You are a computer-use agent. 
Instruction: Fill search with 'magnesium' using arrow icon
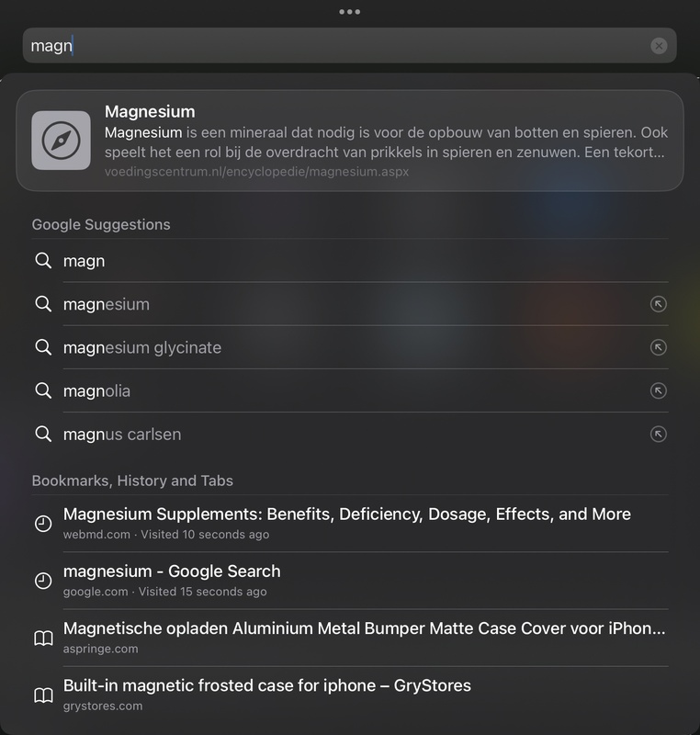[658, 304]
